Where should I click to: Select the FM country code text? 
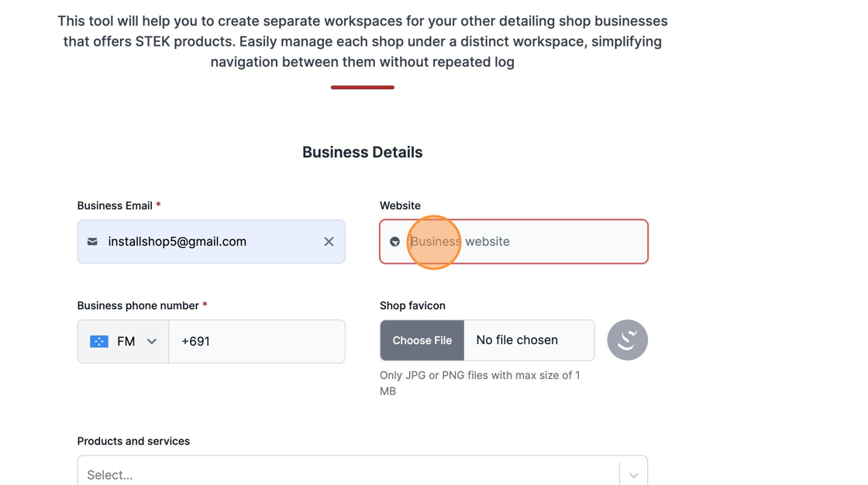click(126, 342)
